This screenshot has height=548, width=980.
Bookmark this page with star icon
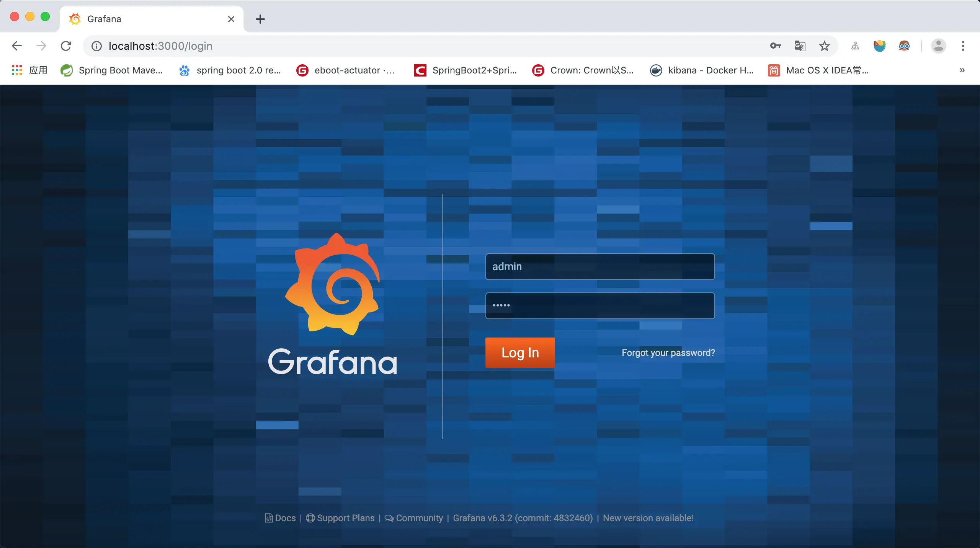[824, 46]
